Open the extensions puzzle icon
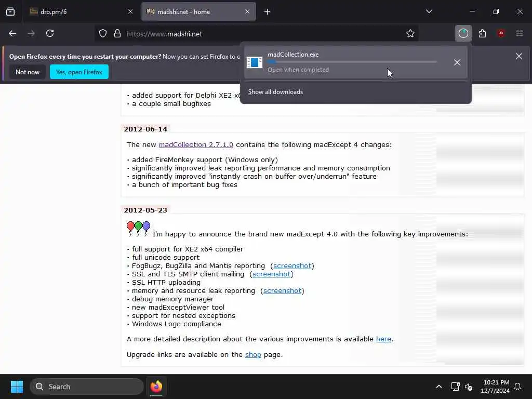Viewport: 532px width, 399px height. point(482,34)
